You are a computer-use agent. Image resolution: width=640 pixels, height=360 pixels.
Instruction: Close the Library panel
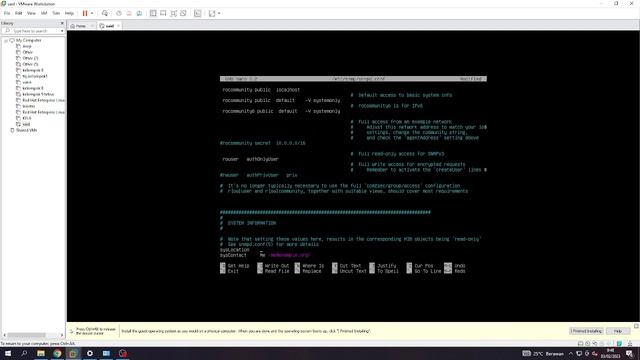[62, 23]
